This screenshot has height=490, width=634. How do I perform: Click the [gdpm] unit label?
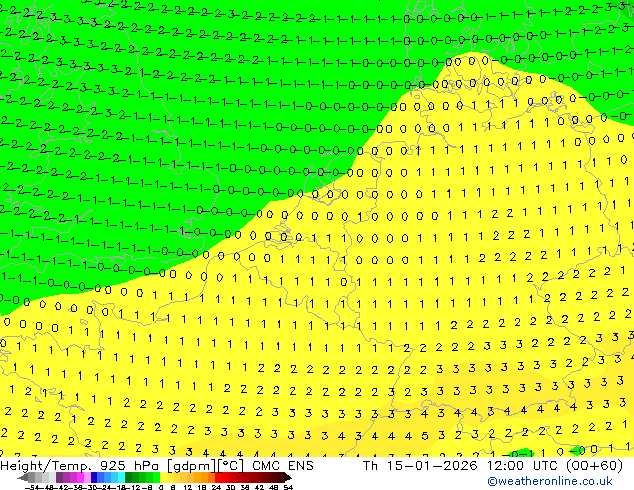[x=191, y=466]
